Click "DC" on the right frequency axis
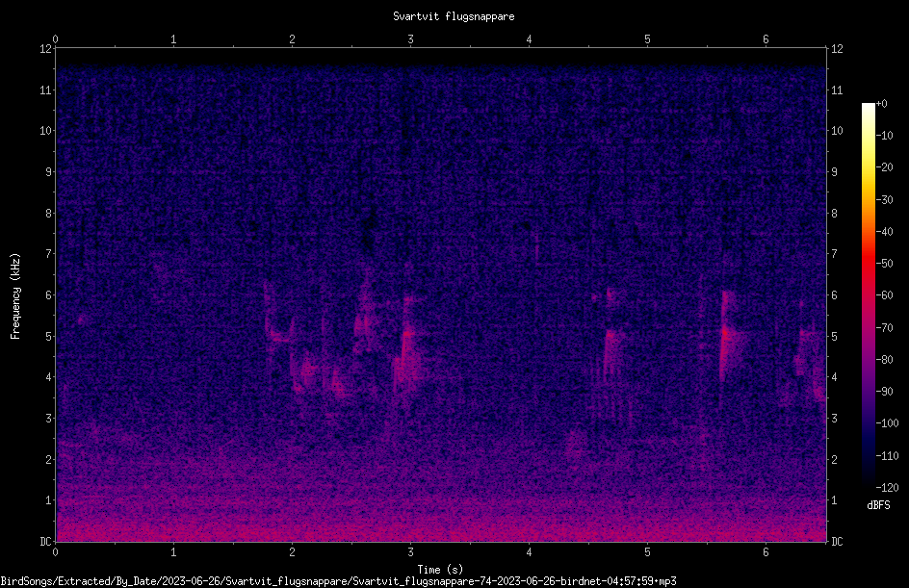 coord(837,542)
